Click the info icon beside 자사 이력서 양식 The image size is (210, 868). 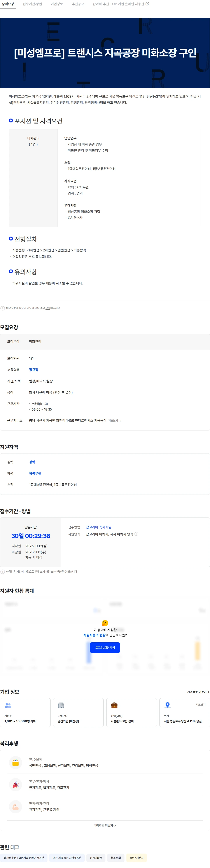click(x=136, y=534)
